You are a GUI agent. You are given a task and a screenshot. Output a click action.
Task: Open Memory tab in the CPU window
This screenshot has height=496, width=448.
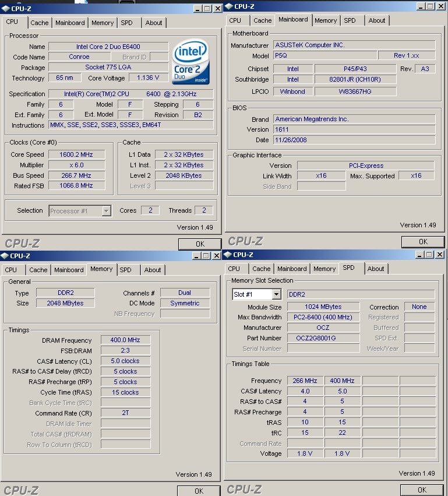[x=103, y=23]
